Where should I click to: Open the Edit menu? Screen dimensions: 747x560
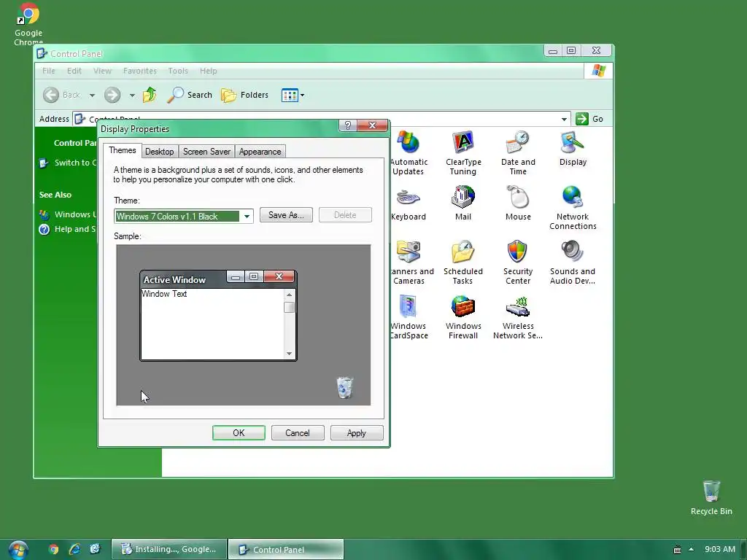click(x=74, y=71)
